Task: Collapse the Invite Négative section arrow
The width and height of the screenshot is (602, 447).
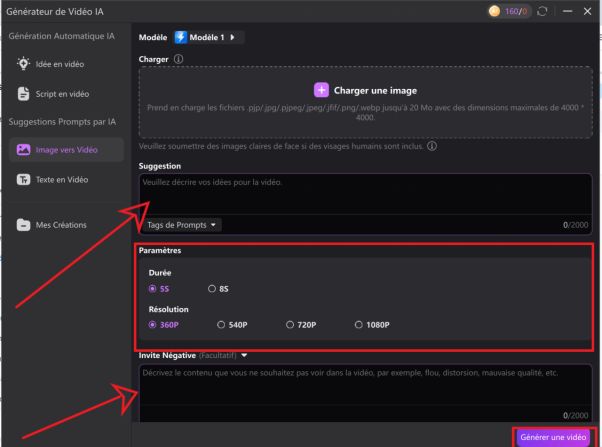Action: tap(244, 355)
